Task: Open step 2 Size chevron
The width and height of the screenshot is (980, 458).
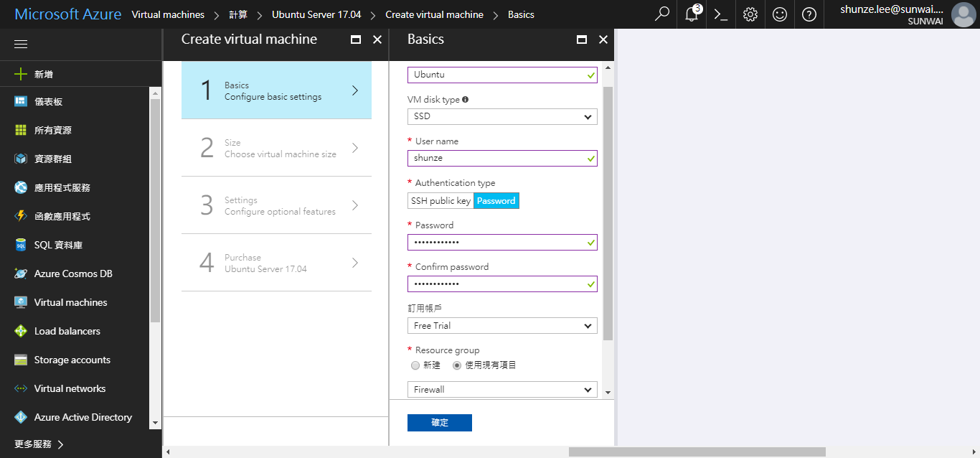Action: point(355,148)
